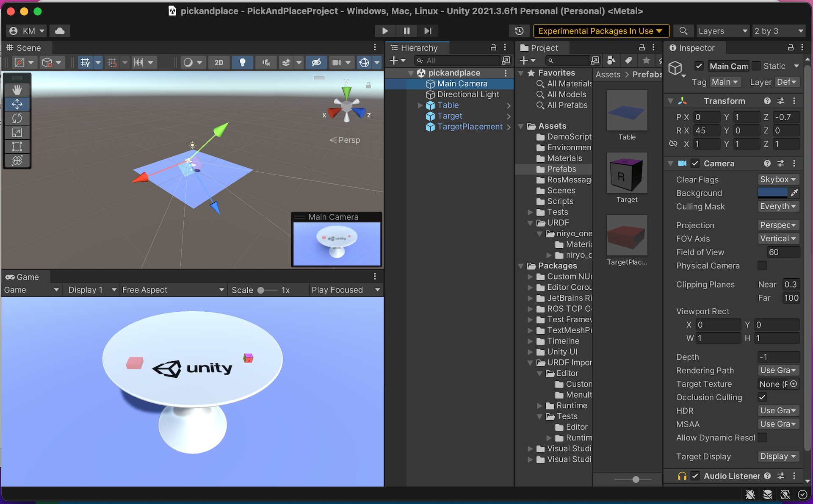
Task: Toggle scene audio mute icon
Action: click(x=266, y=63)
